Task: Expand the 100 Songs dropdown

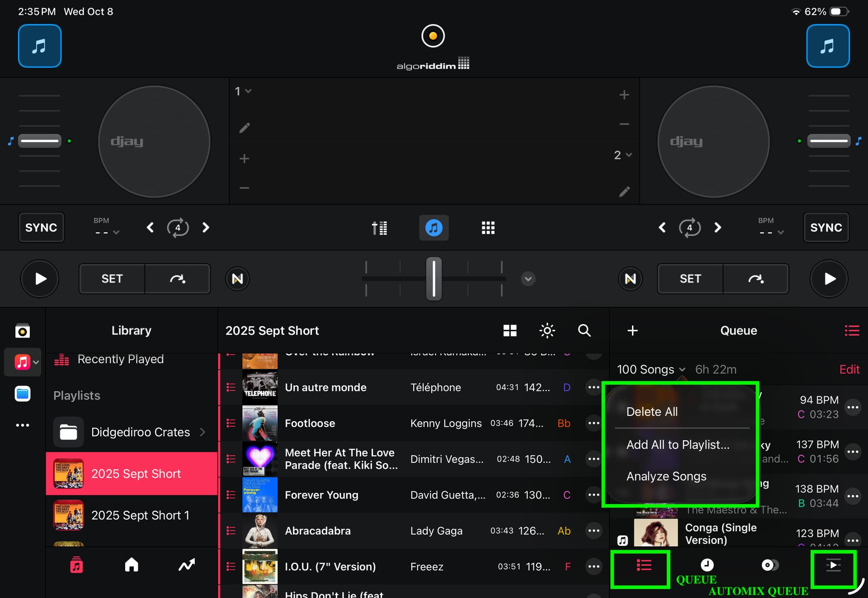Action: tap(651, 369)
